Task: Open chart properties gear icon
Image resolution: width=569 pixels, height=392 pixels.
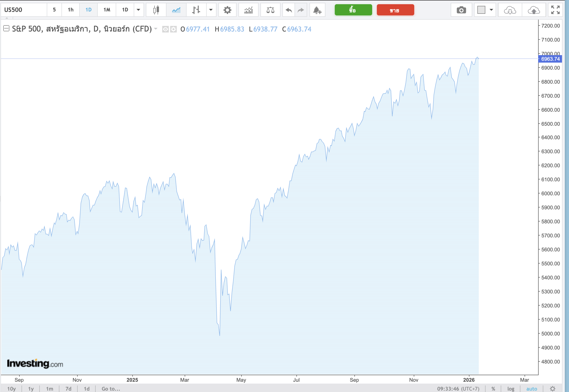Action: coord(227,10)
